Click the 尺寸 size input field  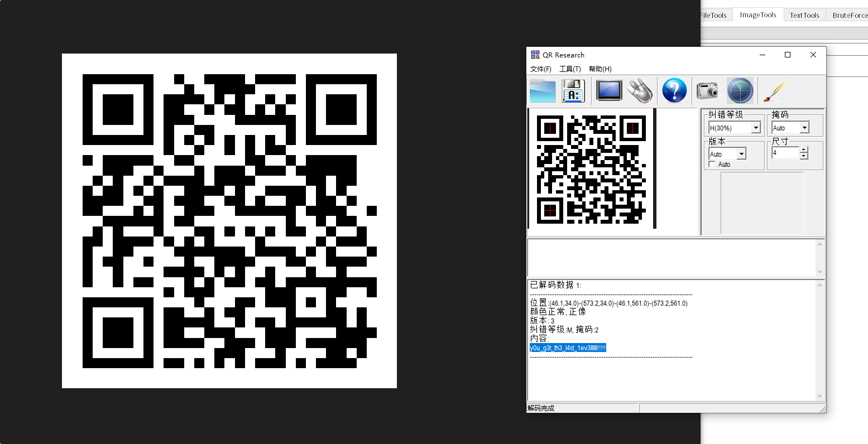click(x=785, y=153)
